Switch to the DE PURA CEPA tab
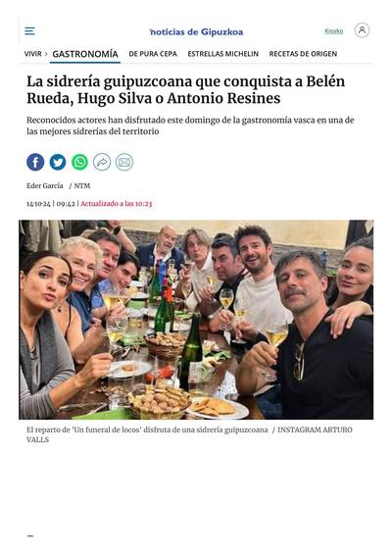The image size is (392, 555). pyautogui.click(x=153, y=54)
